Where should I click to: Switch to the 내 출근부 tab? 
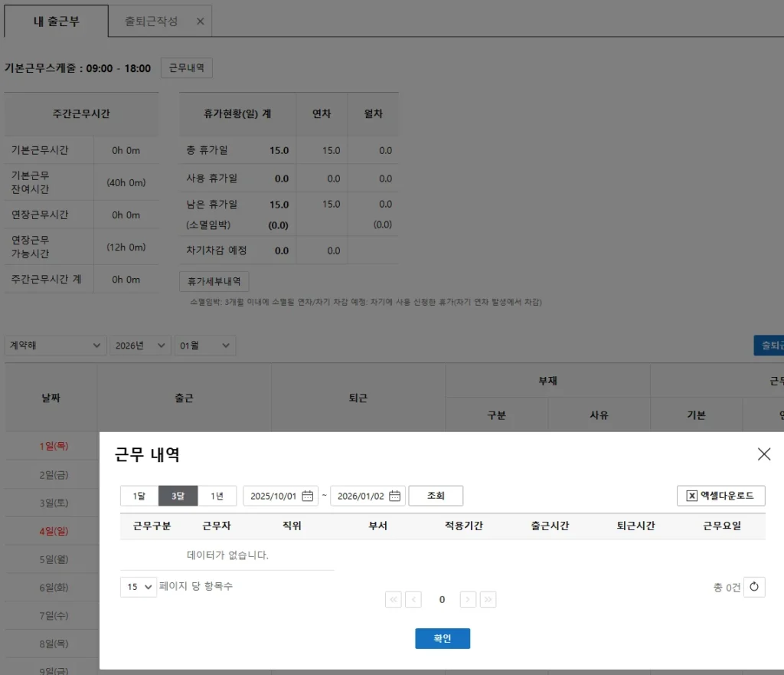pyautogui.click(x=56, y=21)
